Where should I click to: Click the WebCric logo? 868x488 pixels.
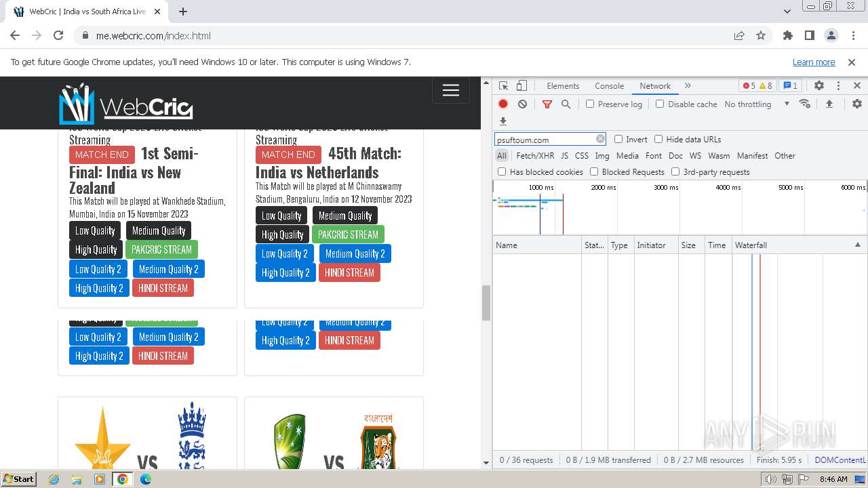tap(126, 104)
